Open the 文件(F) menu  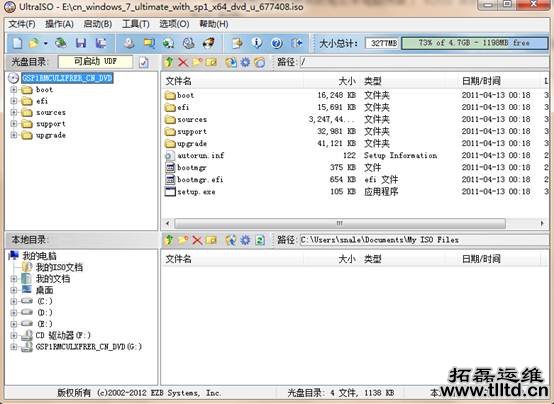(x=22, y=24)
